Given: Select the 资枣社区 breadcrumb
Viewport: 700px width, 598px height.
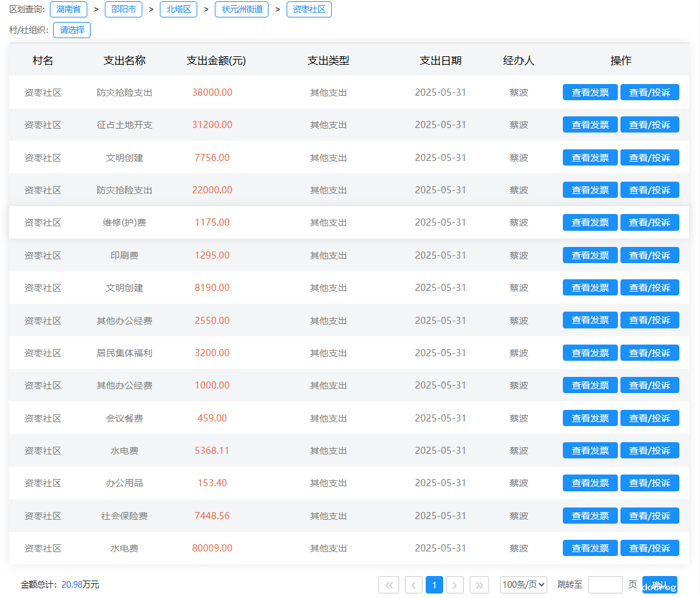Looking at the screenshot, I should (309, 9).
